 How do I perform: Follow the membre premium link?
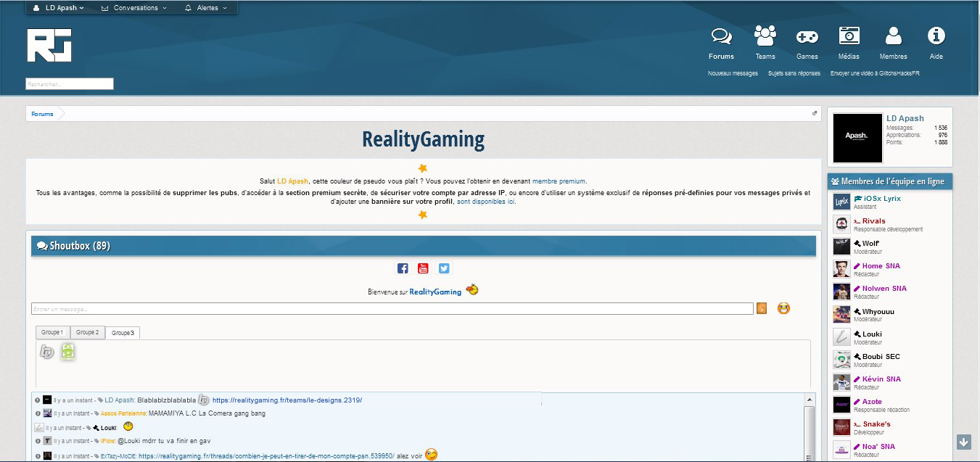[559, 181]
